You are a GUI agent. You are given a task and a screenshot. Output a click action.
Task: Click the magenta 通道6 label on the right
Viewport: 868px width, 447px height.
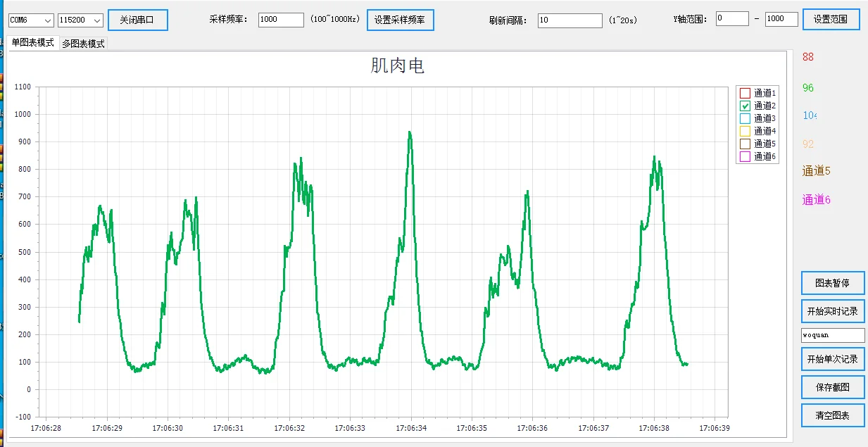pyautogui.click(x=817, y=200)
